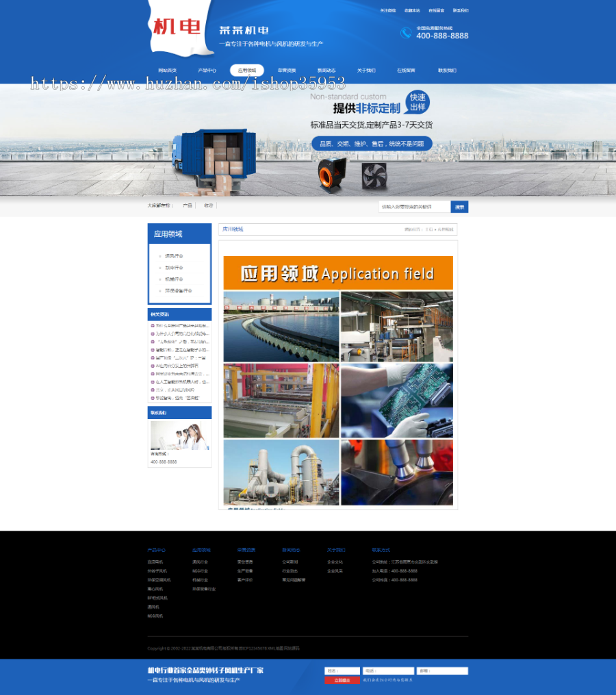Open 网站首页 in the navigation bar

point(167,71)
